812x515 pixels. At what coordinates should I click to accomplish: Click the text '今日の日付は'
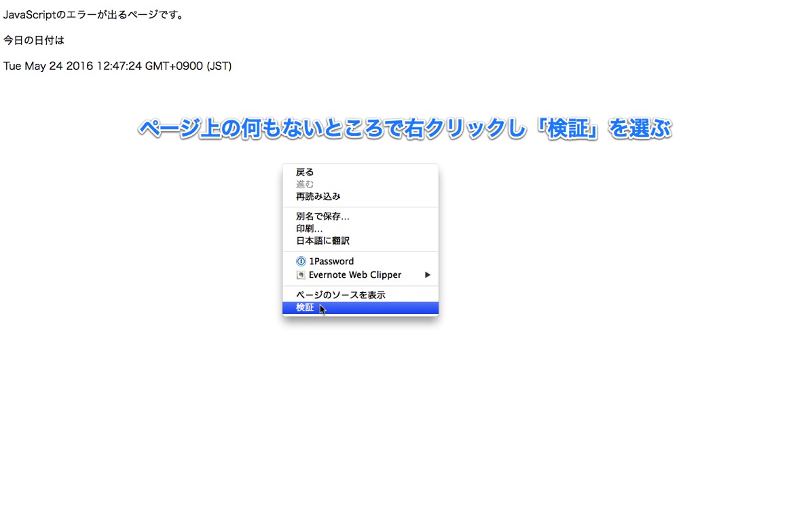[34, 40]
